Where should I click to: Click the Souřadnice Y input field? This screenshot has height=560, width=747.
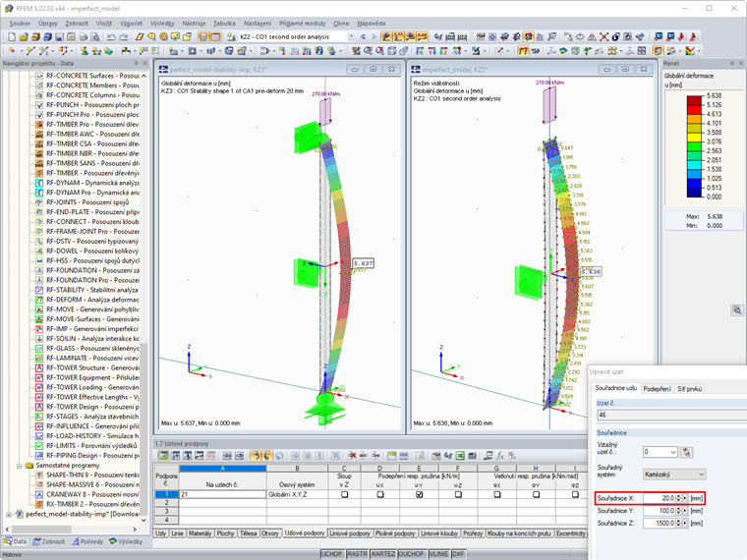(x=659, y=511)
